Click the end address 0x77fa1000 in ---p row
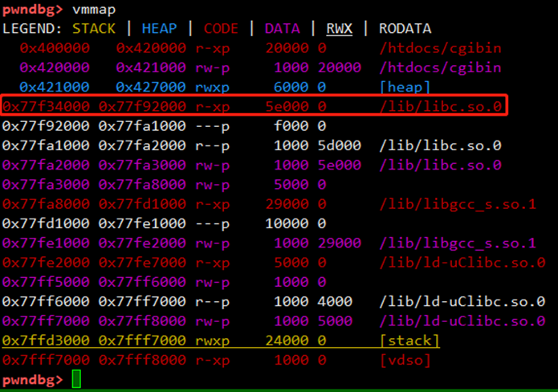This screenshot has height=392, width=558. click(x=142, y=126)
